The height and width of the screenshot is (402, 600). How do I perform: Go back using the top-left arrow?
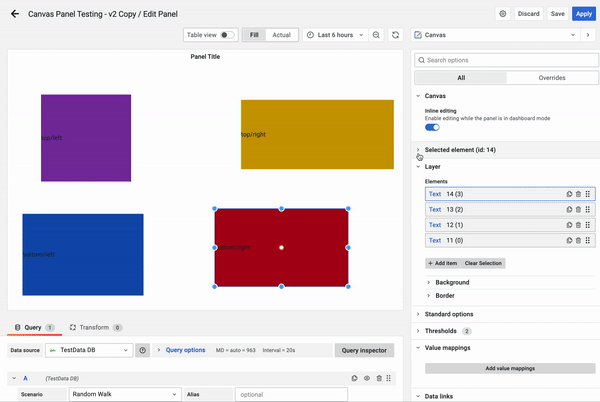(x=14, y=14)
